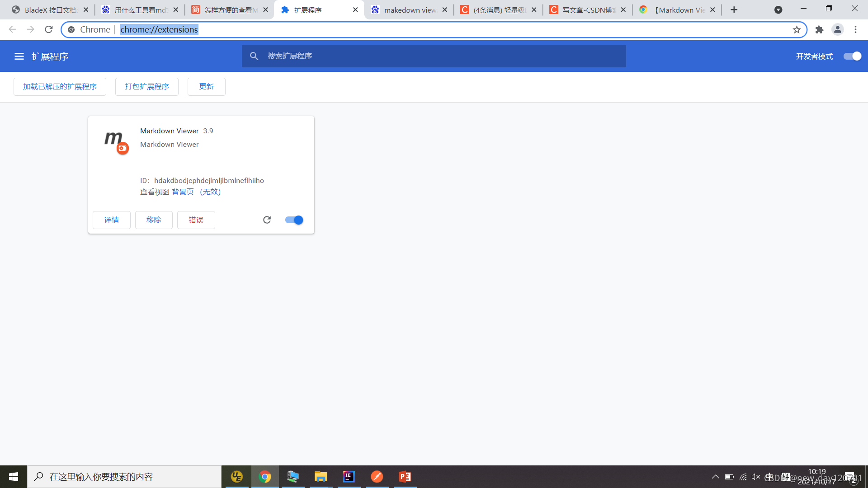Switch to the makedown view tab
The image size is (868, 488).
(409, 10)
